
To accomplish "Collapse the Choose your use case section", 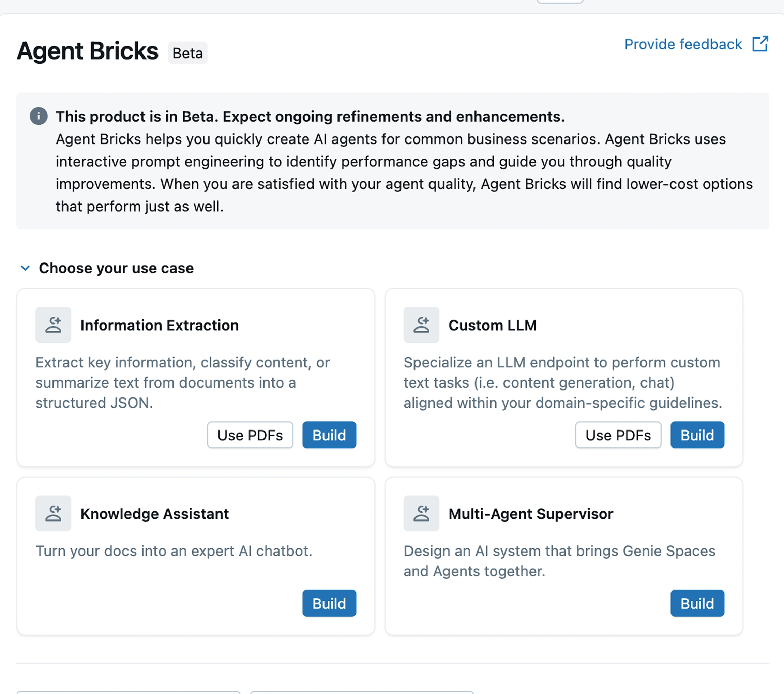I will point(25,268).
